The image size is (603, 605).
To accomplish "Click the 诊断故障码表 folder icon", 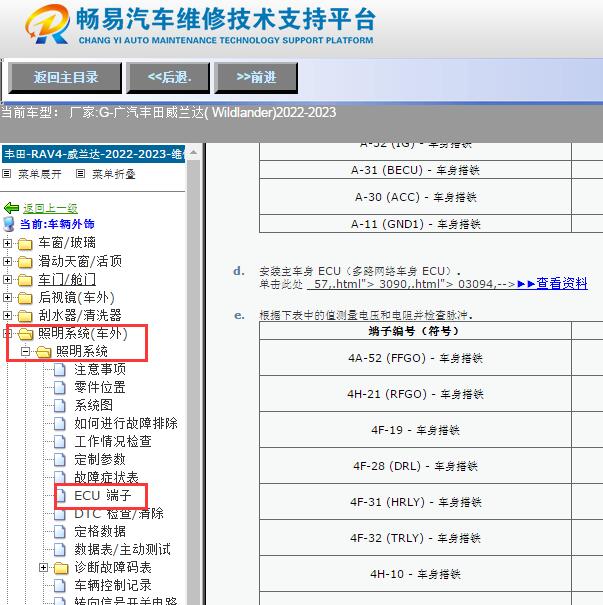I will pyautogui.click(x=61, y=568).
